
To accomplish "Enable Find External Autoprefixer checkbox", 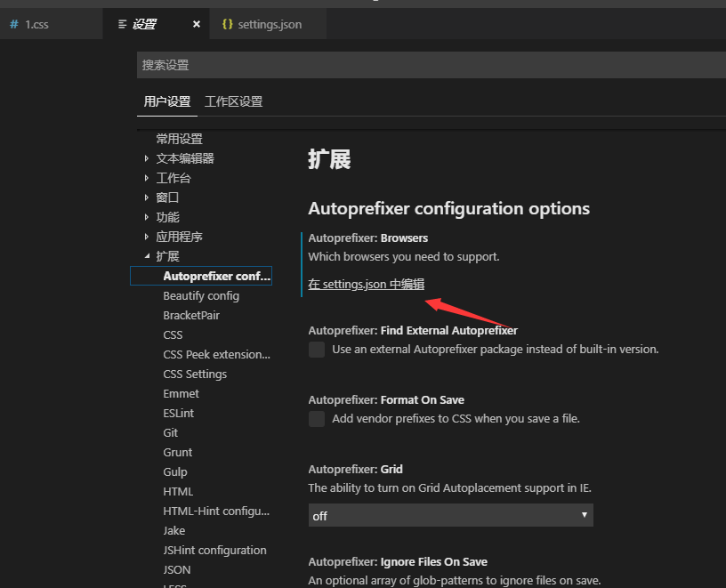I will pos(317,350).
